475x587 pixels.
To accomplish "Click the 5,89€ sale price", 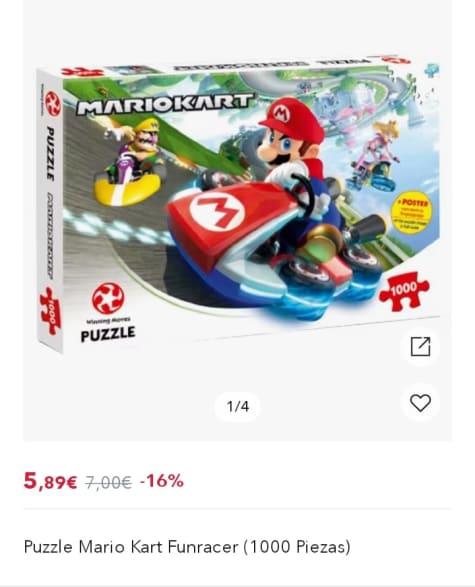I will (x=50, y=481).
